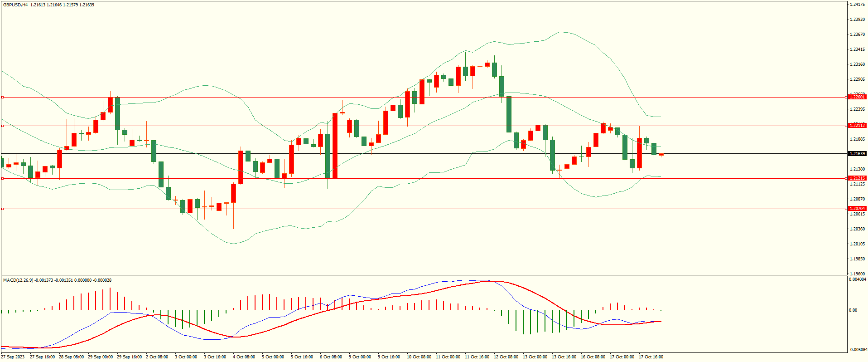The width and height of the screenshot is (868, 362).
Task: Click left anchor handle of 1.22112 line
Action: (2, 126)
